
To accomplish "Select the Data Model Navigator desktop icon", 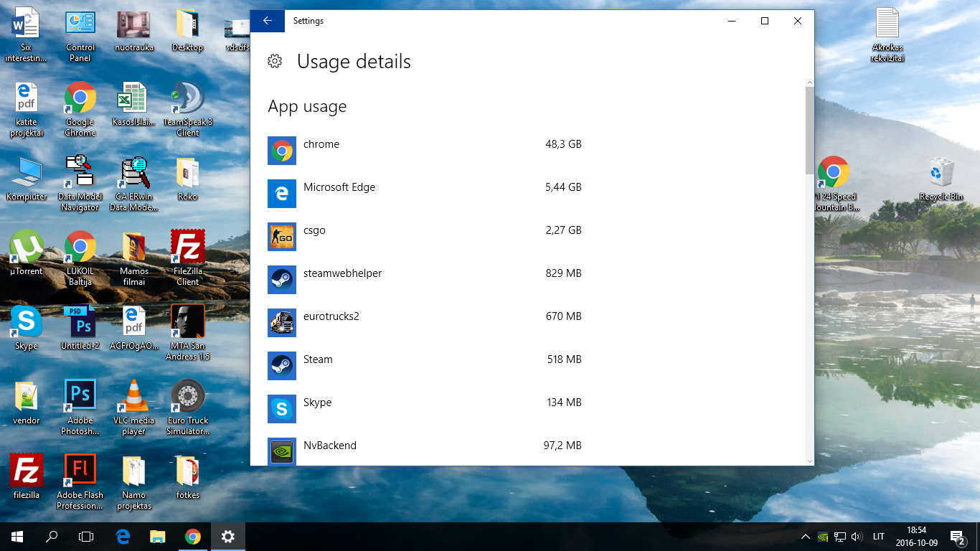I will (80, 184).
